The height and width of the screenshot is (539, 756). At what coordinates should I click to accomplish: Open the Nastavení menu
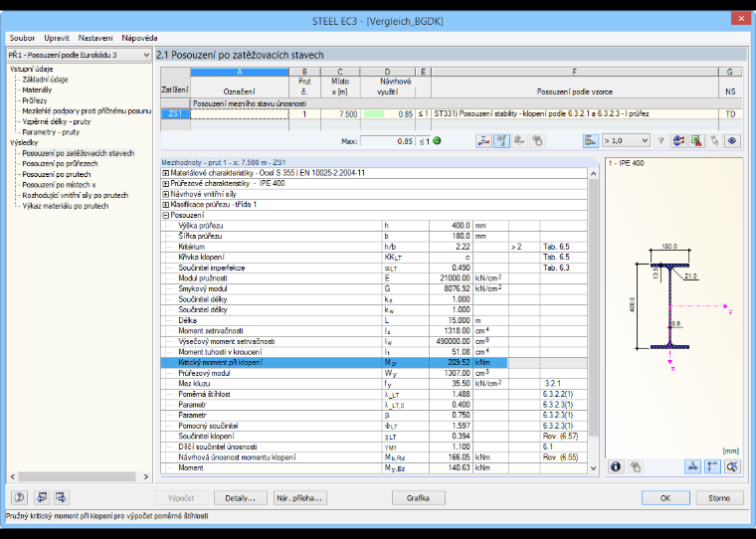[x=95, y=38]
